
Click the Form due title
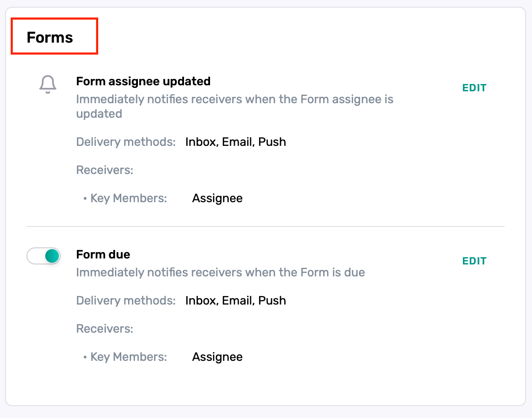(x=103, y=254)
